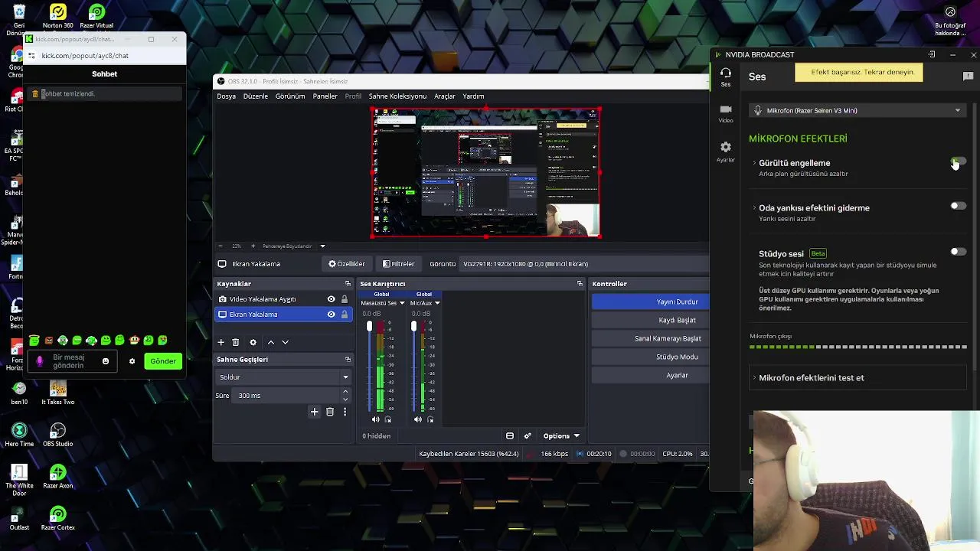Image resolution: width=980 pixels, height=551 pixels.
Task: Hide Ekran Yakalama source with eye
Action: coord(332,315)
